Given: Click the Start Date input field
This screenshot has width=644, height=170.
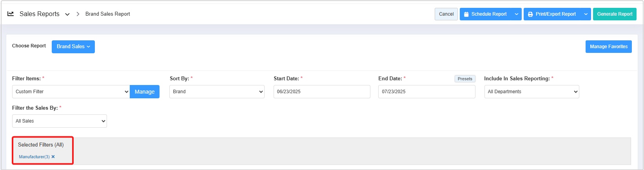Looking at the screenshot, I should [322, 92].
